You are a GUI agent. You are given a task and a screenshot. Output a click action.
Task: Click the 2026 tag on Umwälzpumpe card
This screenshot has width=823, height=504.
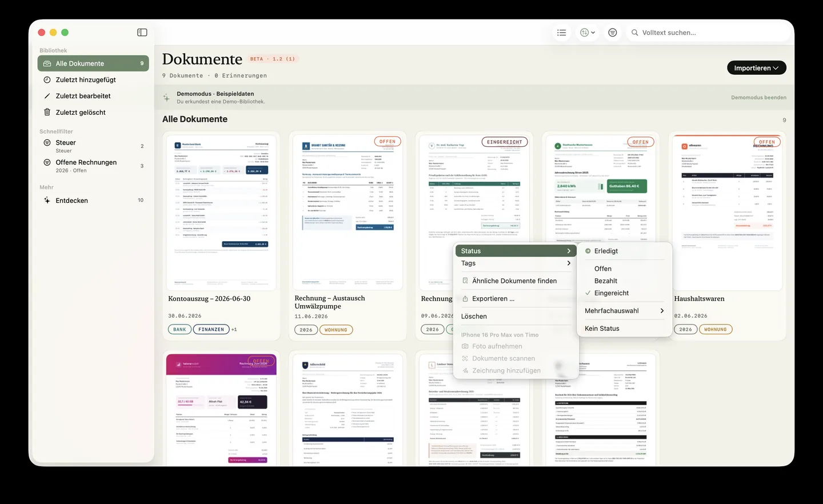click(x=306, y=330)
